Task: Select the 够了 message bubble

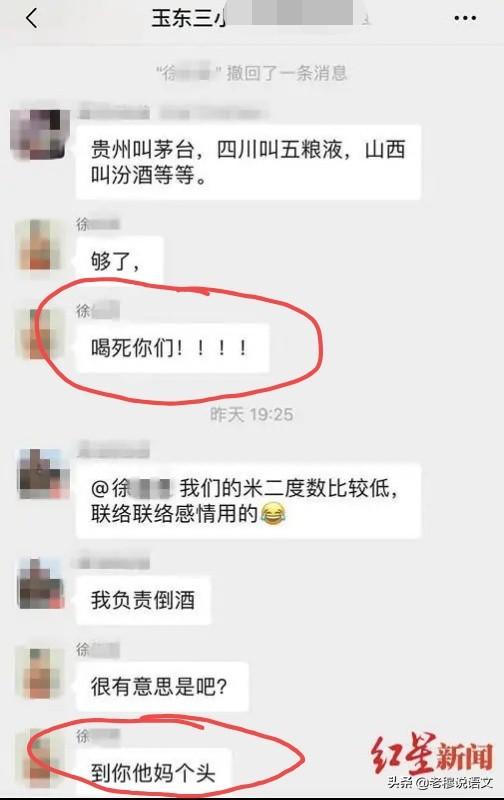Action: coord(120,260)
